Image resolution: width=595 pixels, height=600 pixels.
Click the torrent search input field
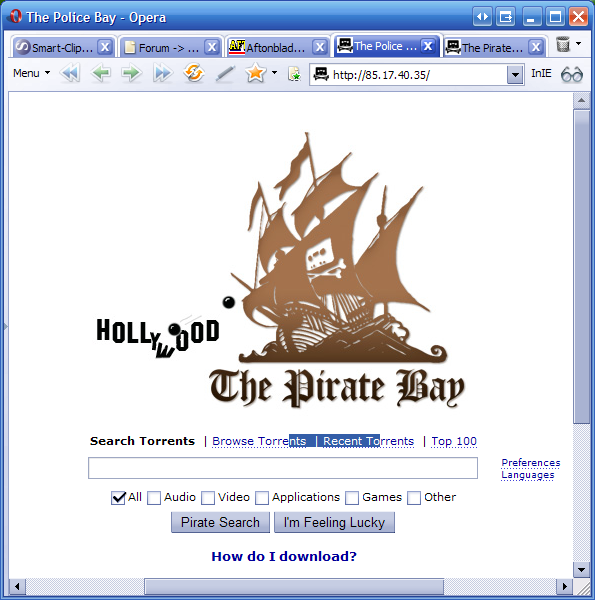click(x=283, y=468)
